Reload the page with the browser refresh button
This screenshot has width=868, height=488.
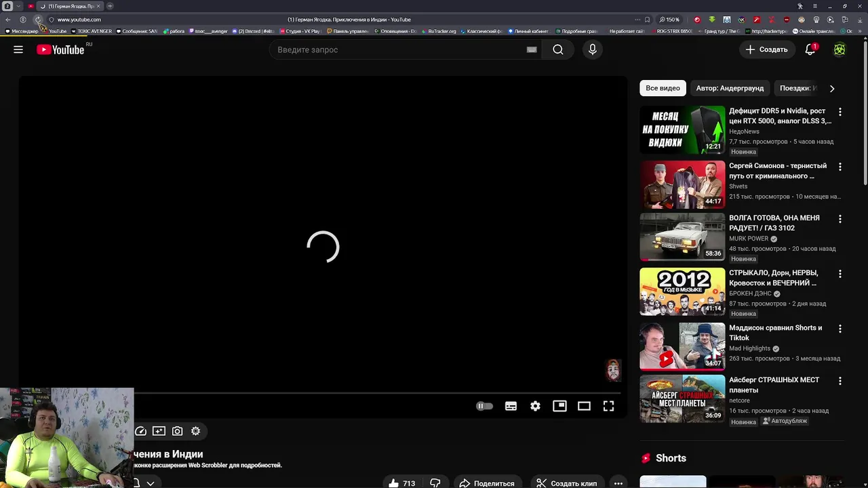(x=37, y=20)
